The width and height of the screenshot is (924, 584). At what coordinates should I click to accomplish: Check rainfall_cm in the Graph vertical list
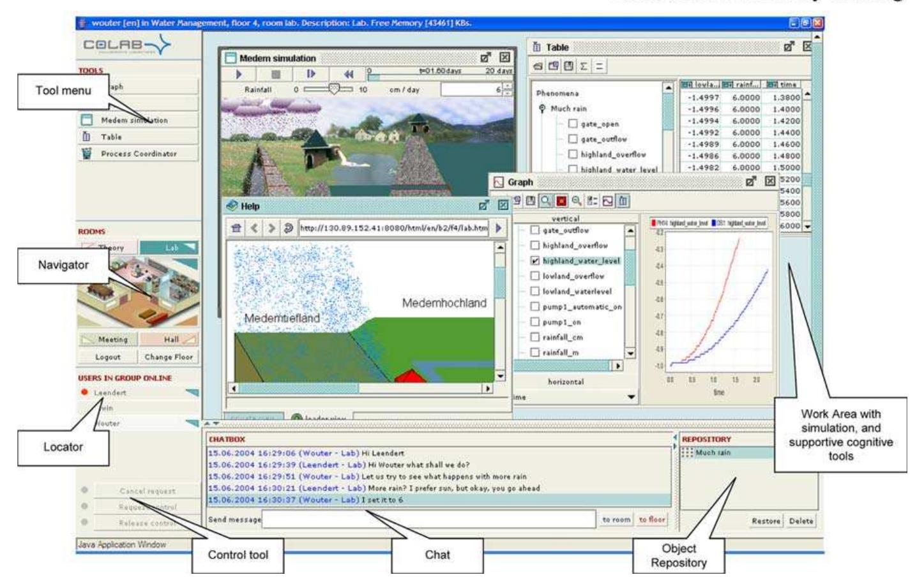[x=535, y=338]
